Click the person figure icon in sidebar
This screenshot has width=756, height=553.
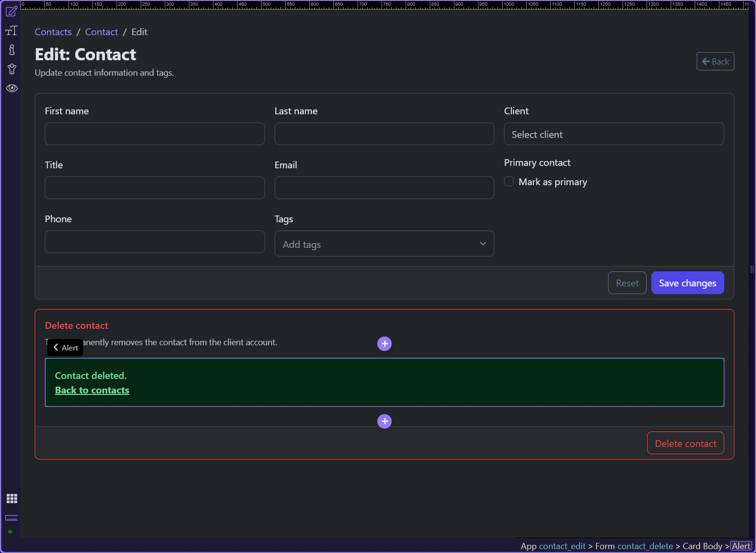(x=12, y=69)
